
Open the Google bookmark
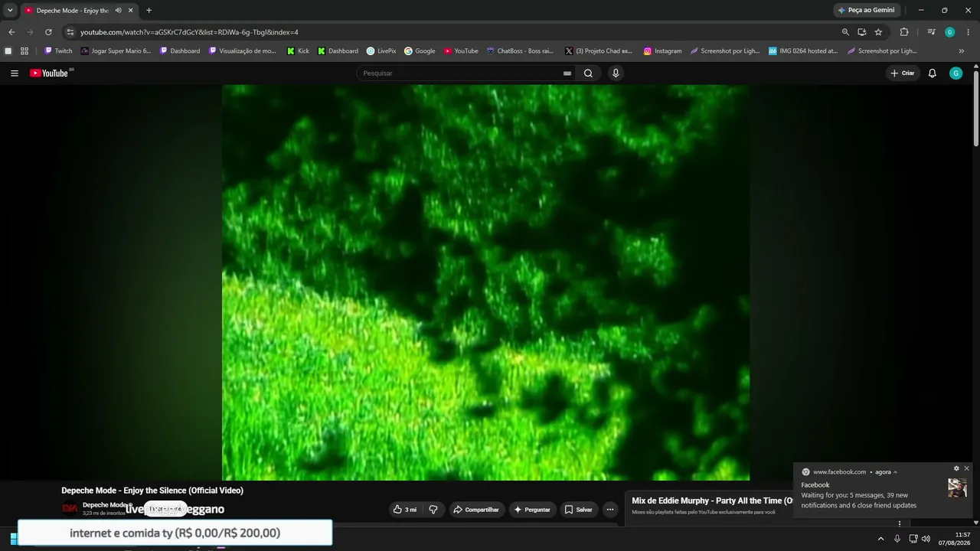click(x=420, y=51)
